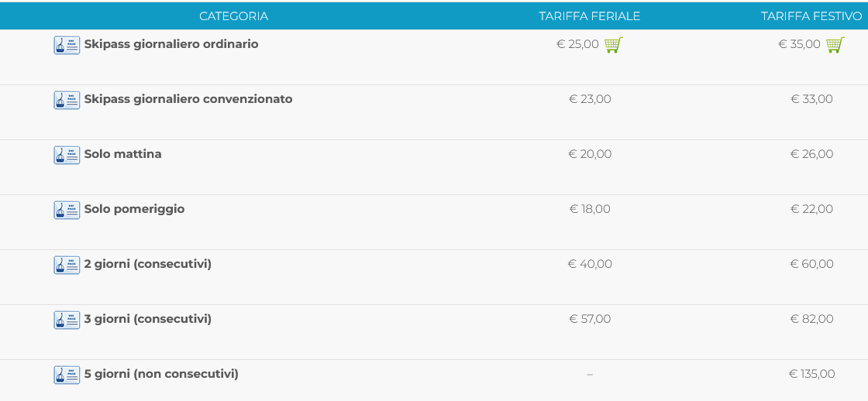Add the €25,00 weekday skipass to cart
The width and height of the screenshot is (868, 401).
pos(613,45)
